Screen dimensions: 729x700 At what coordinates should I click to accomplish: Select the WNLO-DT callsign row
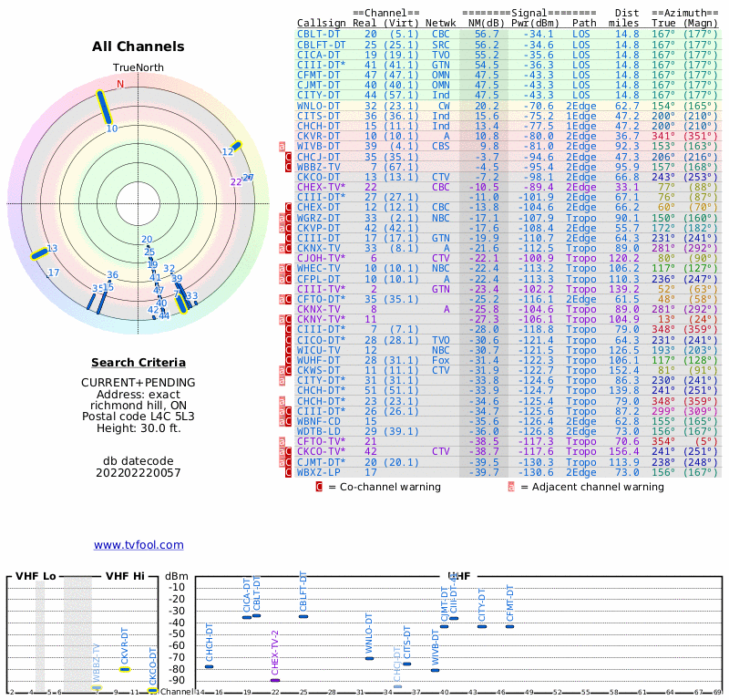pyautogui.click(x=320, y=106)
